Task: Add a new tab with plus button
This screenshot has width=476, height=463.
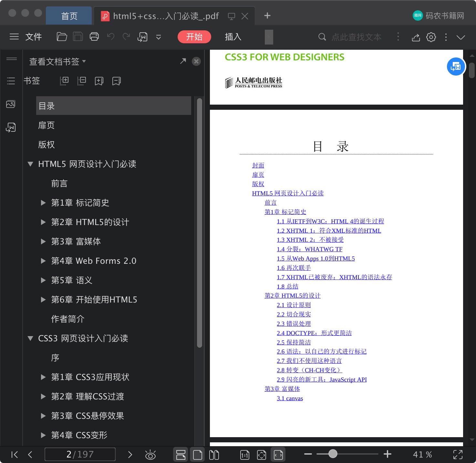Action: coord(267,15)
